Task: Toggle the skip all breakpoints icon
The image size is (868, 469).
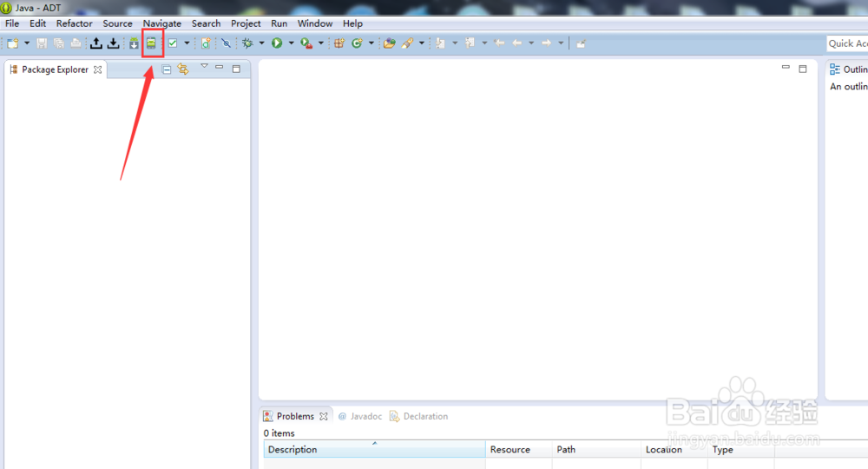Action: pyautogui.click(x=226, y=43)
